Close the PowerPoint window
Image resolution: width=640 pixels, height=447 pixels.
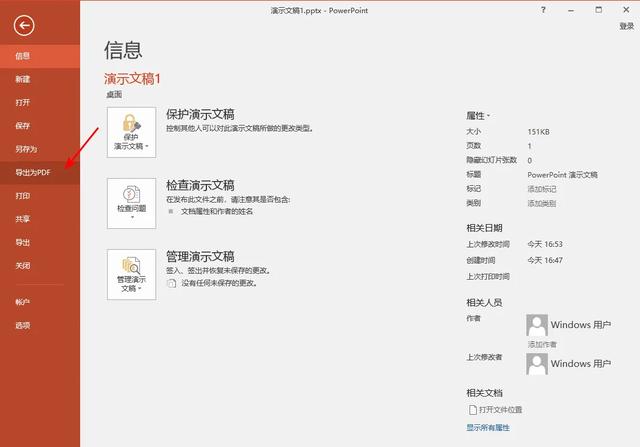[627, 10]
